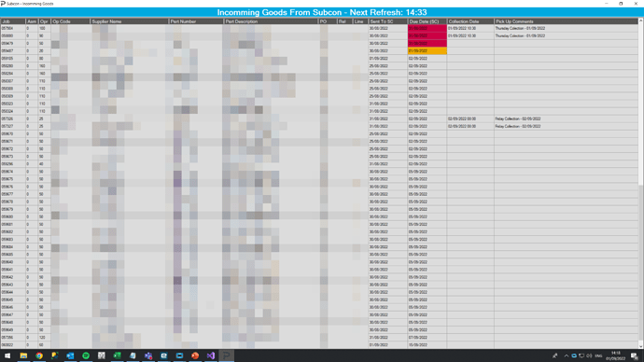Show hidden system tray icons
This screenshot has height=362, width=644.
pos(566,355)
